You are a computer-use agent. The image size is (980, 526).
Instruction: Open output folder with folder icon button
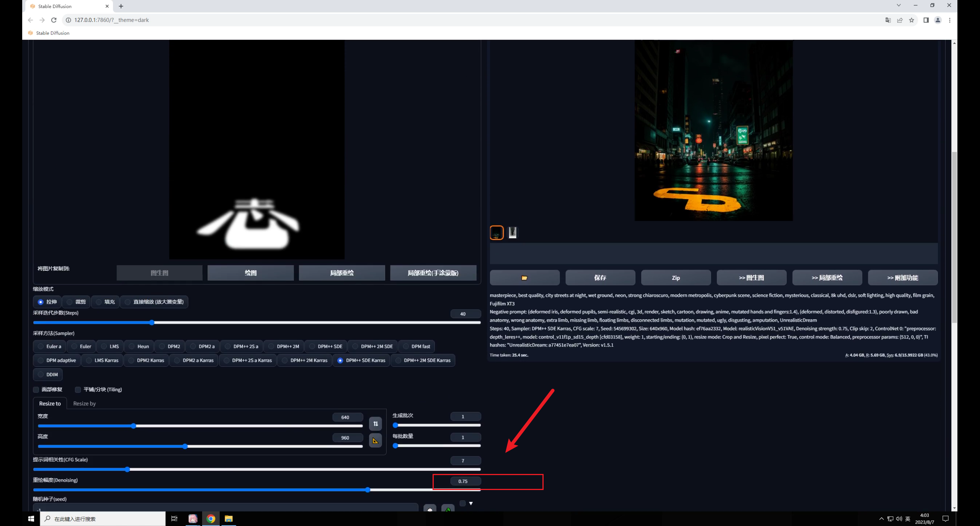tap(524, 278)
